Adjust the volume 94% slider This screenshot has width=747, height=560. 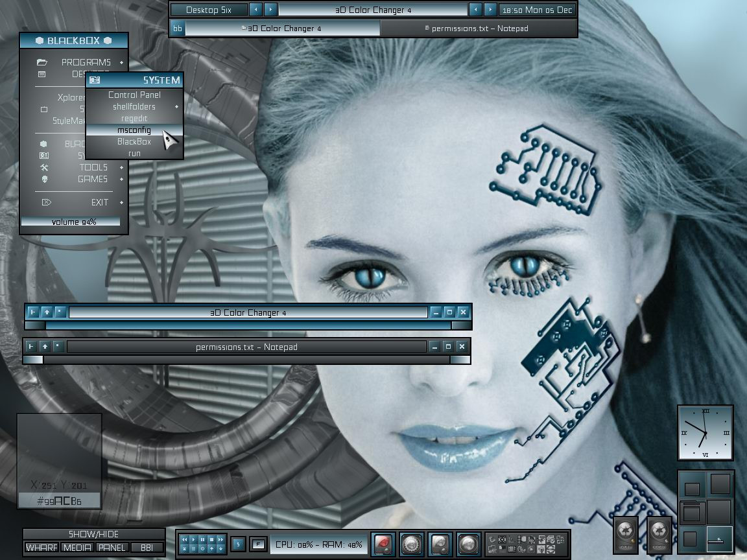tap(71, 222)
